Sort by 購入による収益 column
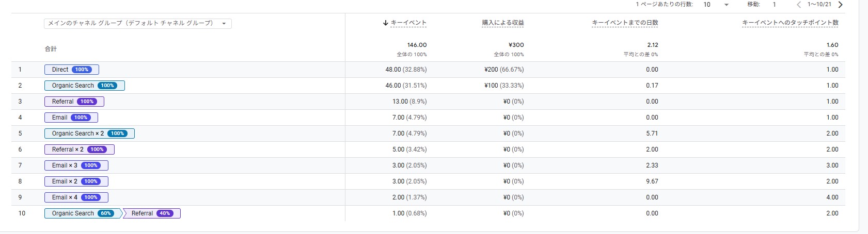 [502, 23]
